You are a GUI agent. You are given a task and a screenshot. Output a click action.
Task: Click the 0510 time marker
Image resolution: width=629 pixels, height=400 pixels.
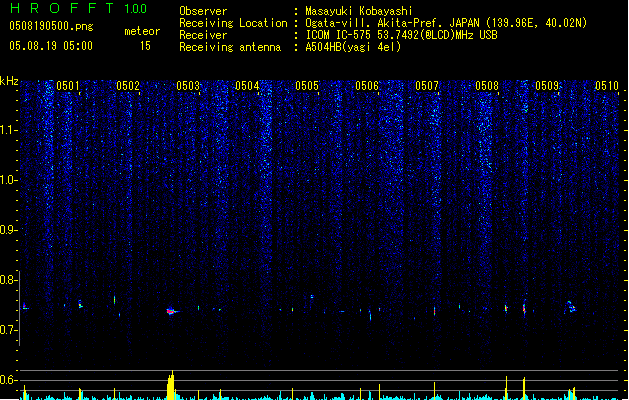607,86
